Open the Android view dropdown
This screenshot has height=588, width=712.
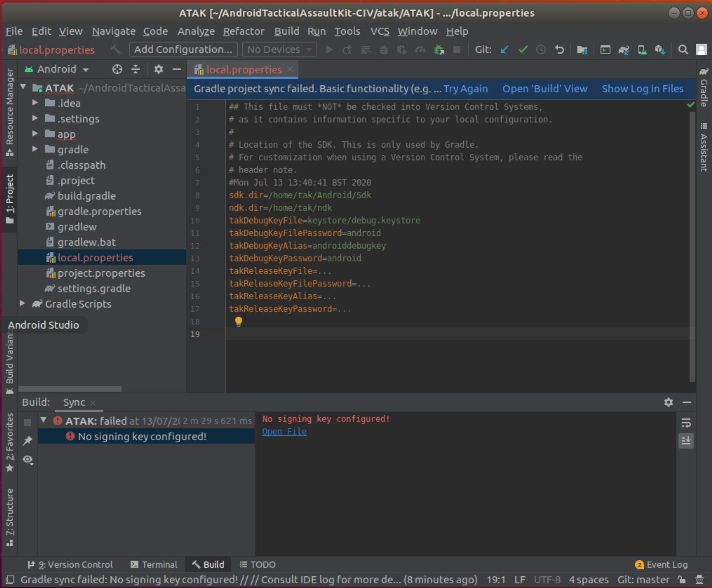click(x=57, y=69)
